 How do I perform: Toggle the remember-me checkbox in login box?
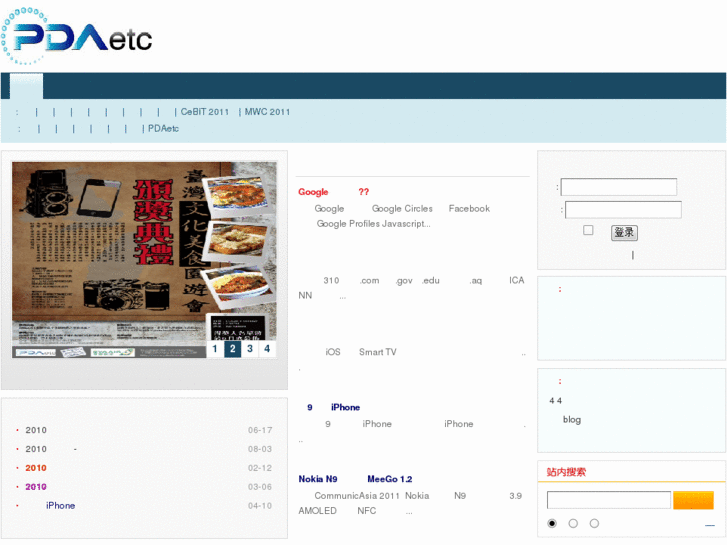click(588, 230)
